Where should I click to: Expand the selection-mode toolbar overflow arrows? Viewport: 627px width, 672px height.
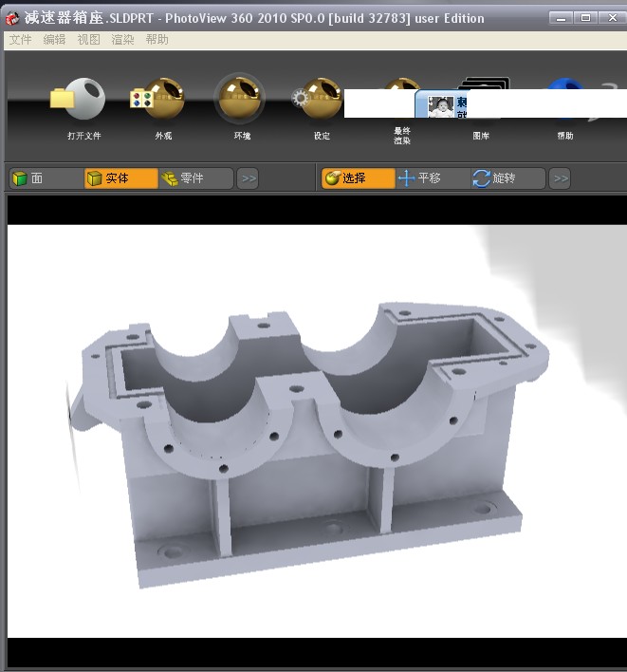248,178
